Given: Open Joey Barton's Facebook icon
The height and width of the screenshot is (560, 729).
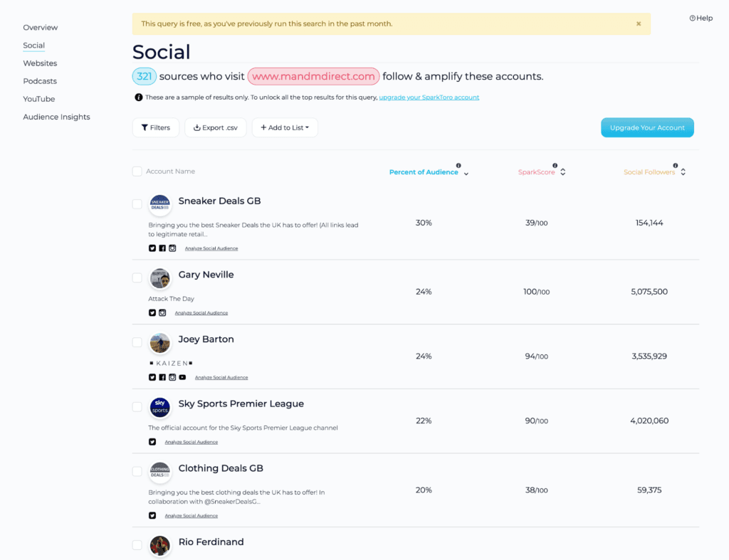Looking at the screenshot, I should [162, 377].
